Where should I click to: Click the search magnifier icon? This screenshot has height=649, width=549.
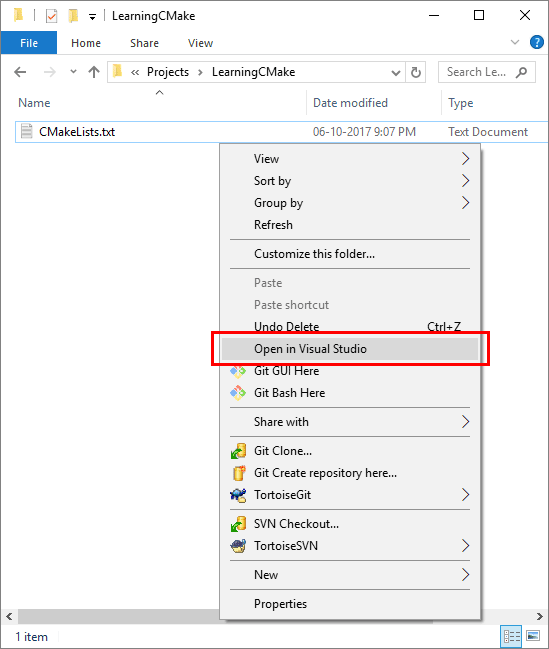point(522,72)
